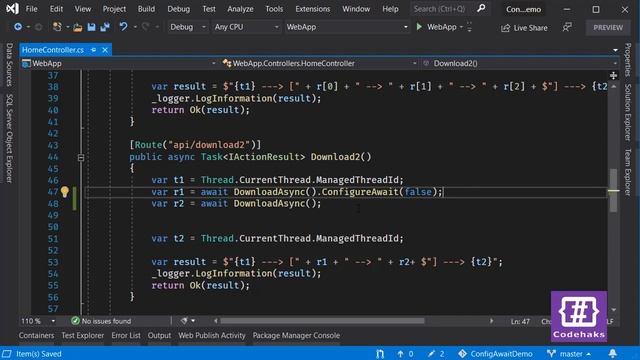
Task: Collapse the Download2 method outline
Action: point(81,158)
